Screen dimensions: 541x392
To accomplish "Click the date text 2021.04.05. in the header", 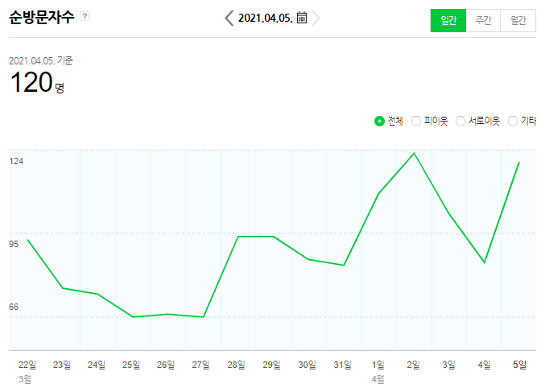I will point(266,18).
